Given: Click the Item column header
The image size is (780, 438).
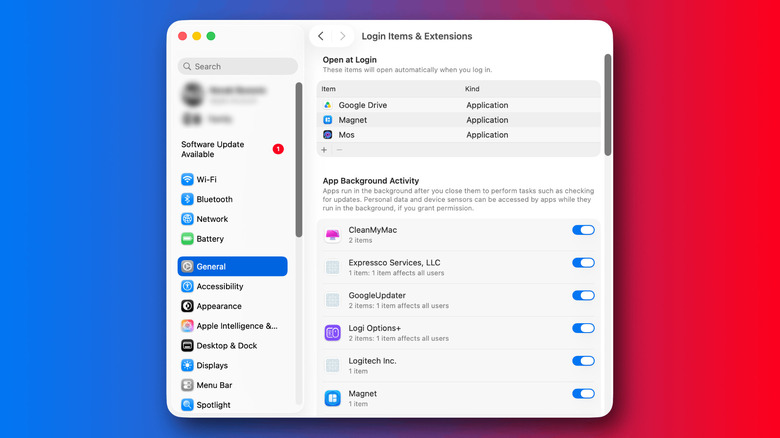Looking at the screenshot, I should [x=328, y=89].
